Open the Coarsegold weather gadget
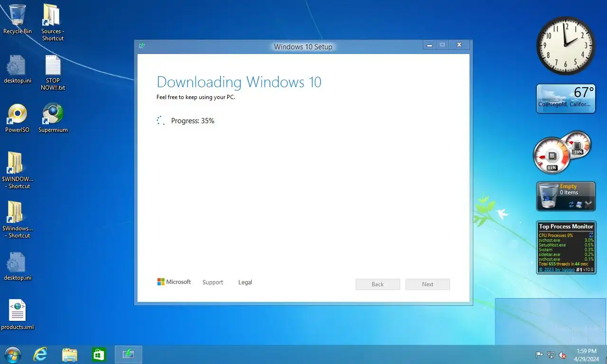The image size is (607, 364). (566, 99)
